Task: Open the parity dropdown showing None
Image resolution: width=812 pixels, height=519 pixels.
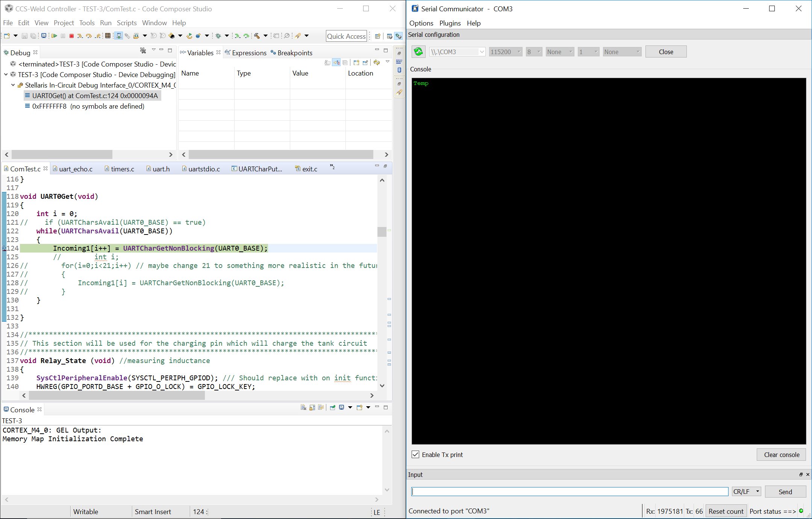Action: [560, 52]
